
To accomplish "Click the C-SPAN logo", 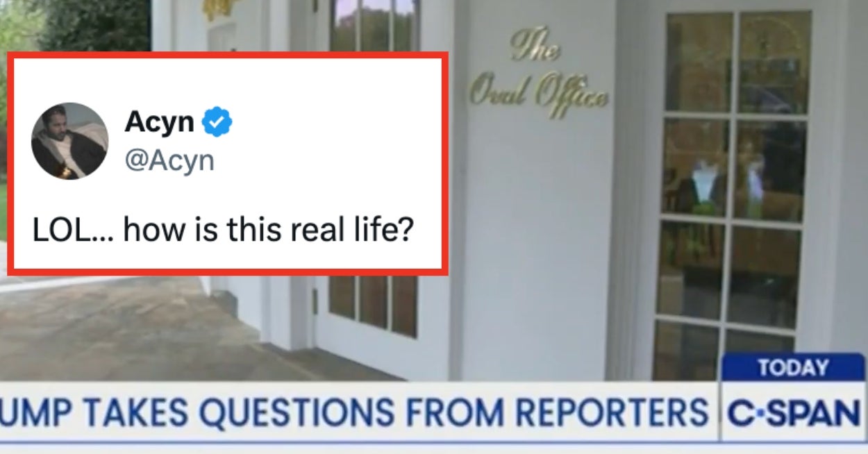I will click(x=794, y=414).
